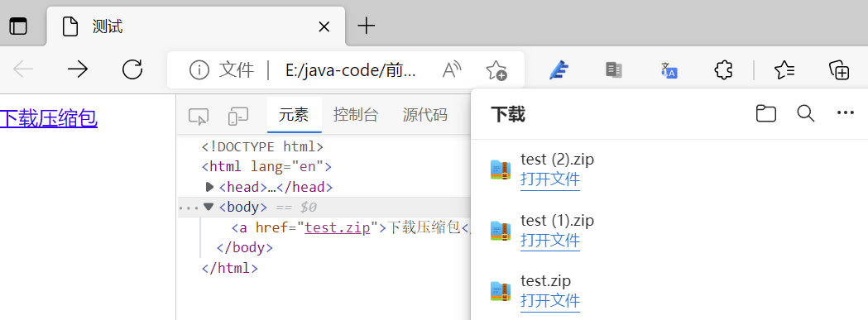Open the tab actions menu icon

18,26
